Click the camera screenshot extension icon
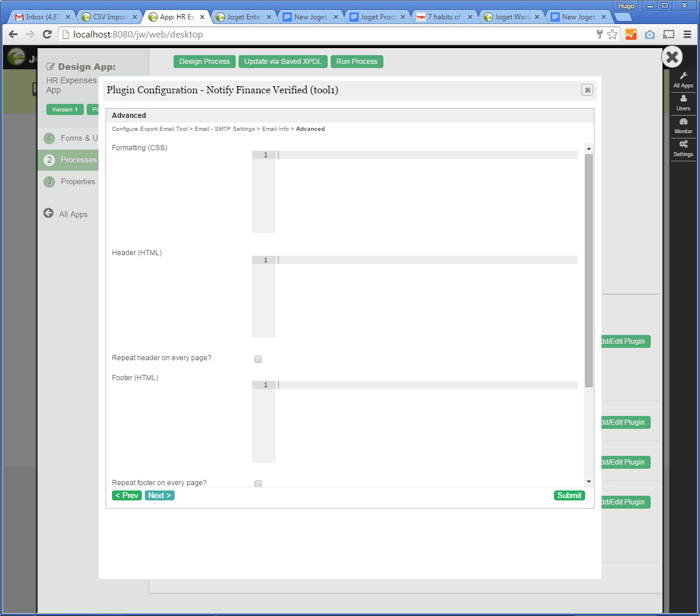 (650, 35)
